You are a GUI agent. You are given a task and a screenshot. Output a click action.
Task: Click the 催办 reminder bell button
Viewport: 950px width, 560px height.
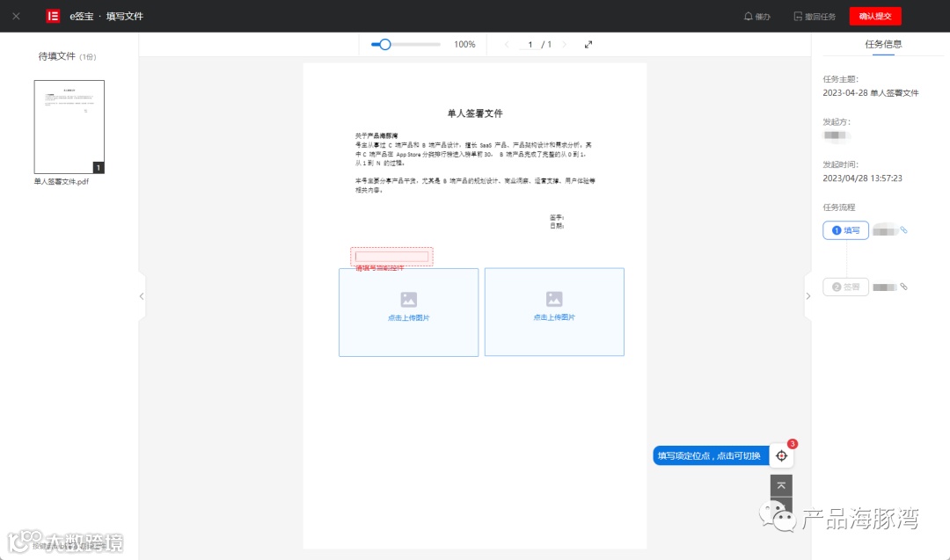pyautogui.click(x=756, y=17)
